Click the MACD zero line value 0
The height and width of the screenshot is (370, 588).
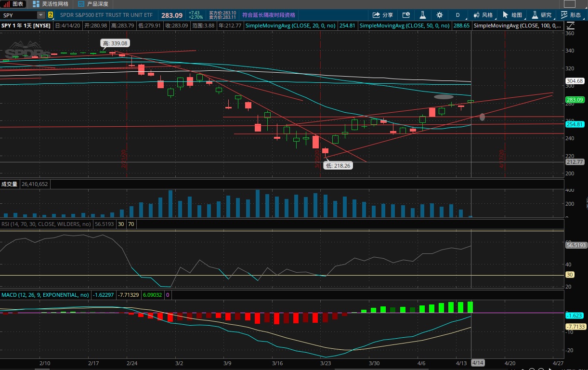tap(168, 295)
